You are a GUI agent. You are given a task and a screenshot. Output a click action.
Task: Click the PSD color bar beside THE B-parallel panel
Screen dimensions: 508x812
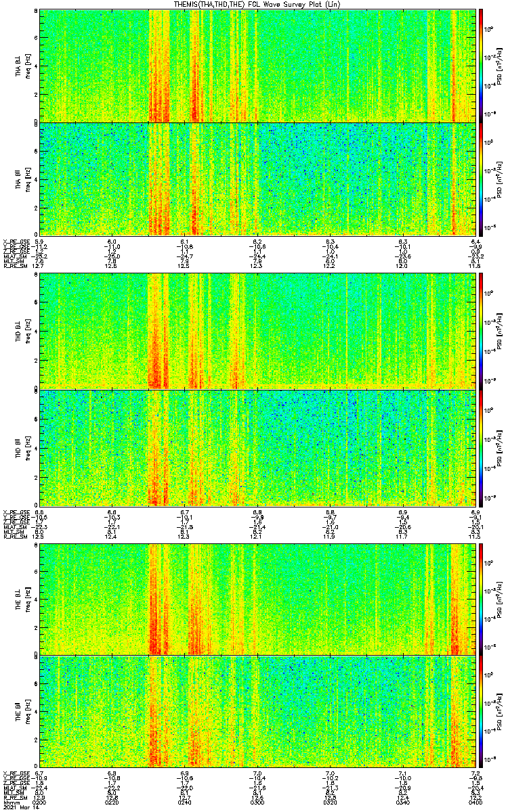[x=482, y=710]
